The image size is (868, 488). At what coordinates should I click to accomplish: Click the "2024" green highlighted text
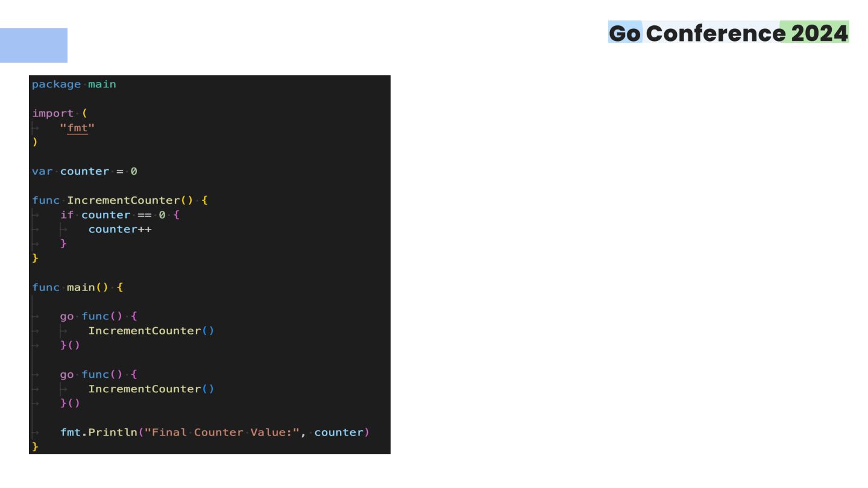point(815,33)
